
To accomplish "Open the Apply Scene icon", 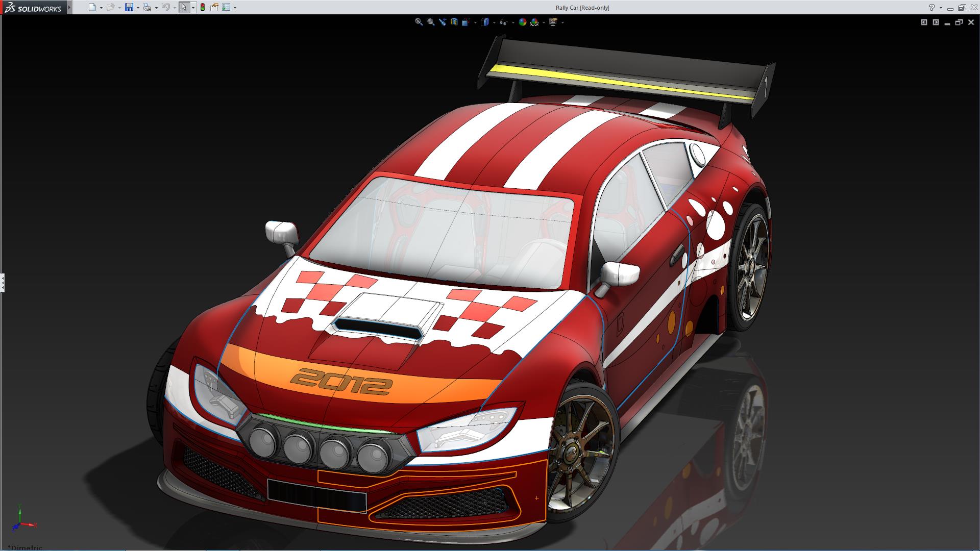I will [534, 22].
